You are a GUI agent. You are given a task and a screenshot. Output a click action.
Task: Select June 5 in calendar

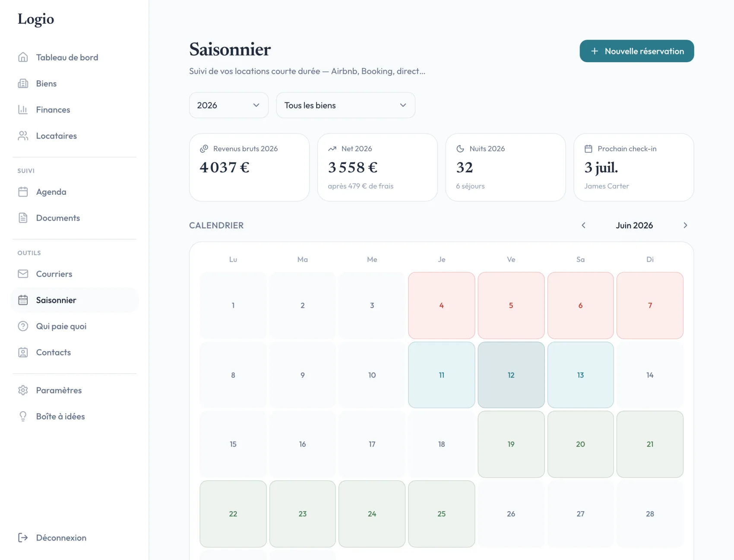pyautogui.click(x=511, y=305)
